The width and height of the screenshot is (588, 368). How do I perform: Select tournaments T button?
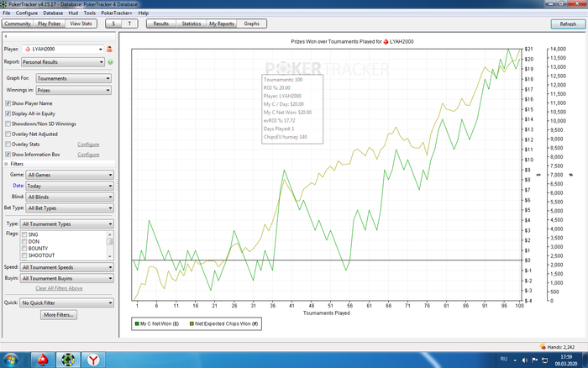(x=129, y=24)
